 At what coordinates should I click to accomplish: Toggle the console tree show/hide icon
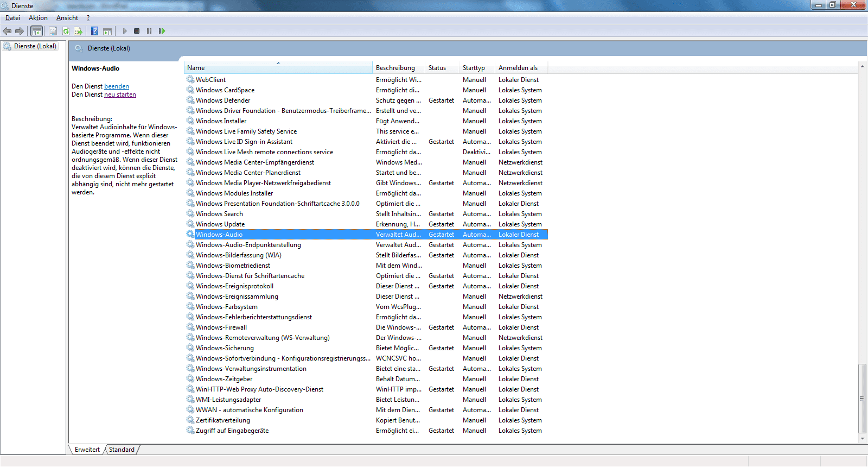(x=36, y=31)
